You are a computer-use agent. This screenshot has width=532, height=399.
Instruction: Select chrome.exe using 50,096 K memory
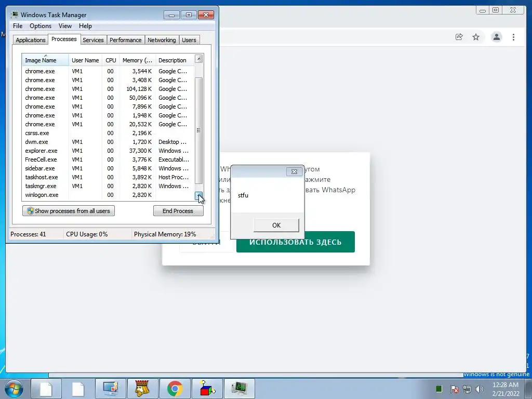point(108,98)
